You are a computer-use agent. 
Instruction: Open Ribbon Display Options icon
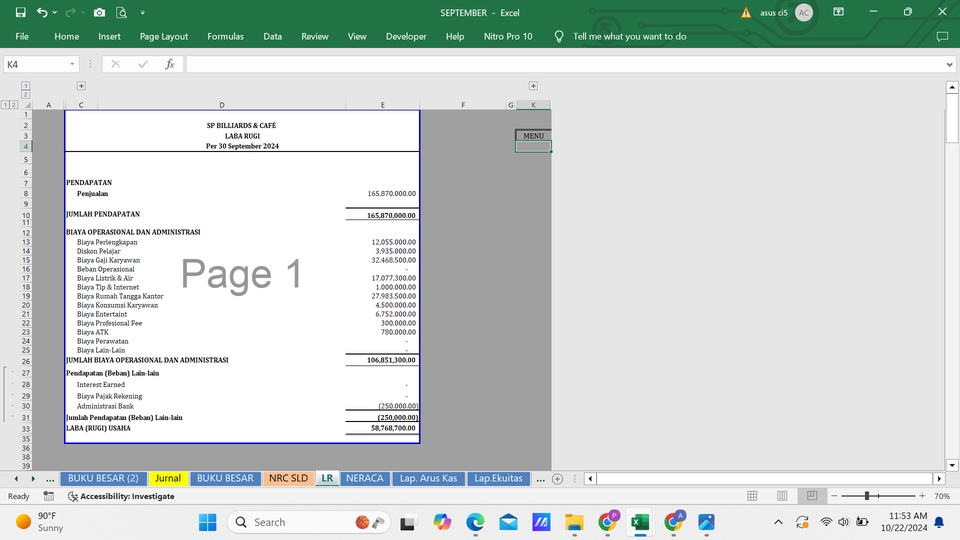838,12
